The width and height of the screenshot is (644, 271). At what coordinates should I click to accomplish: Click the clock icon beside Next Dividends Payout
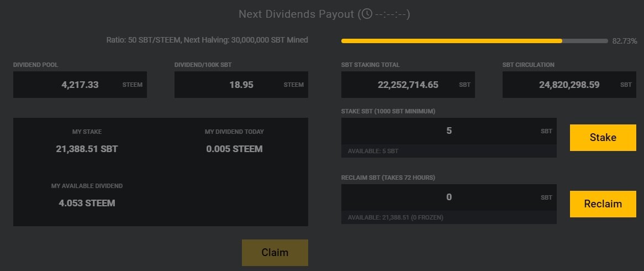(x=367, y=14)
